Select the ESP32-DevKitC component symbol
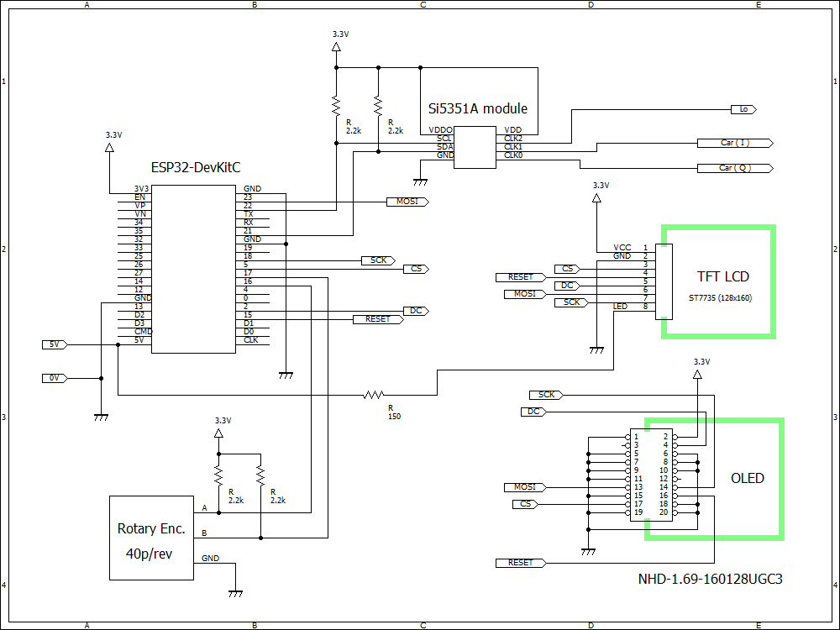Screen dimensions: 840x630 tap(193, 269)
